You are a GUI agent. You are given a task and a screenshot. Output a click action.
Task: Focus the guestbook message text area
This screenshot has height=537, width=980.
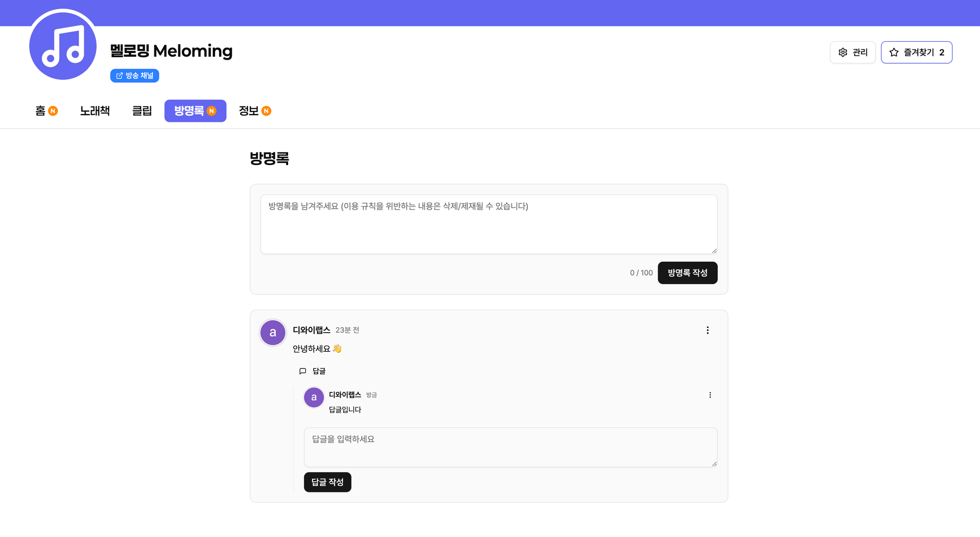[489, 224]
